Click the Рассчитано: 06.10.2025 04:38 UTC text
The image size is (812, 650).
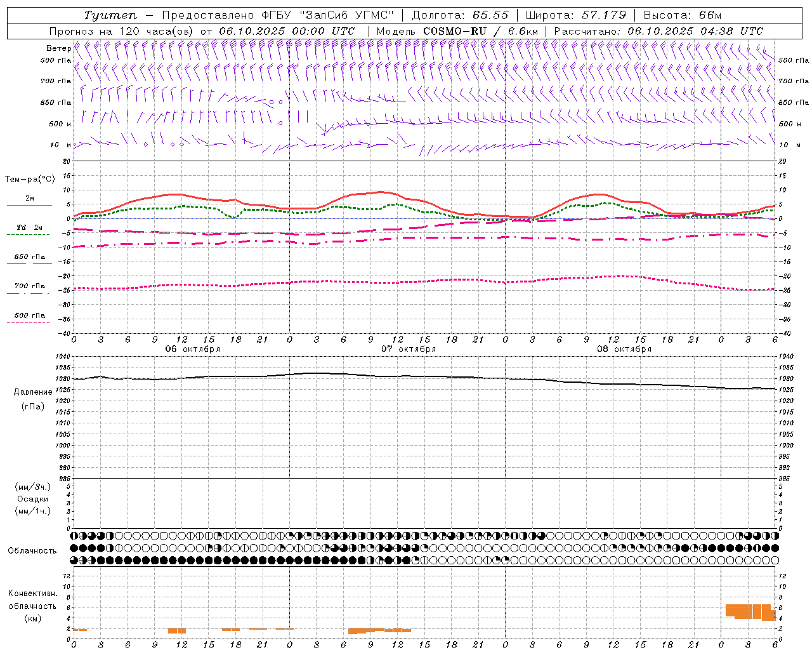(x=658, y=31)
